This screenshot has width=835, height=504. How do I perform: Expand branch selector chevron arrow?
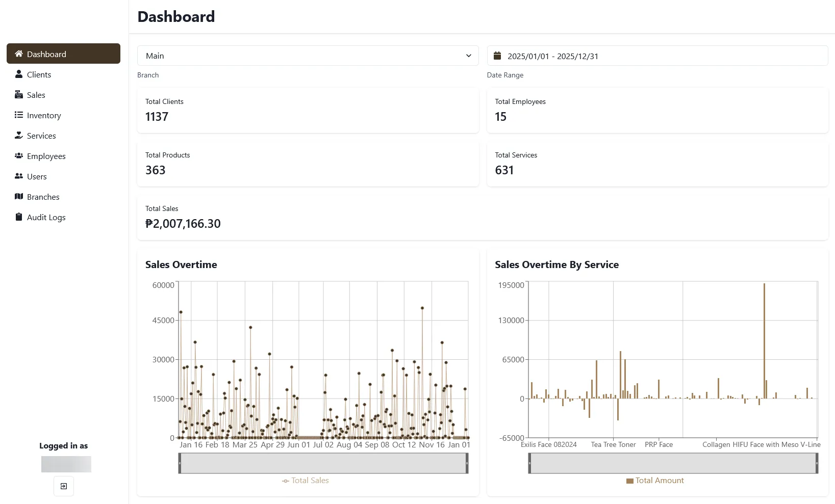point(469,56)
